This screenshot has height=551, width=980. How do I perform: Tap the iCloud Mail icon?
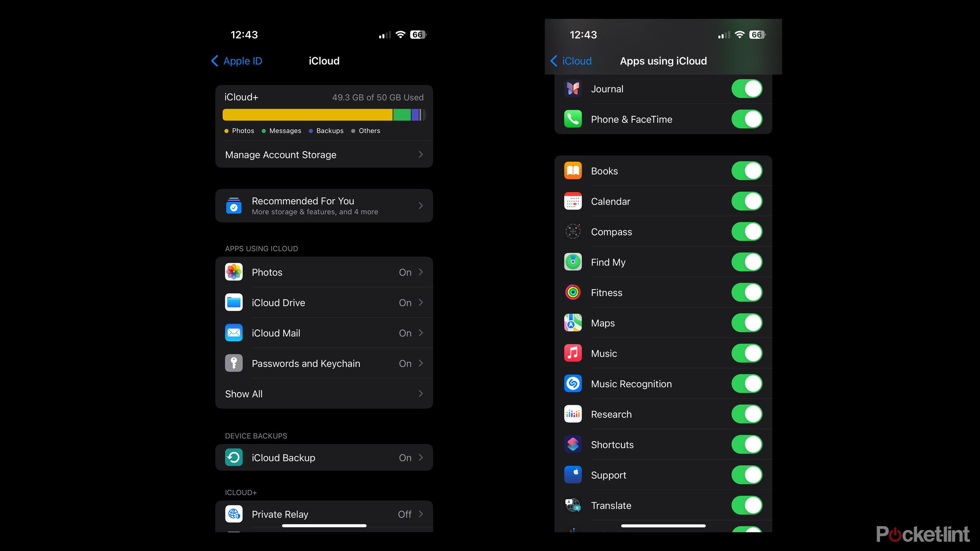234,333
